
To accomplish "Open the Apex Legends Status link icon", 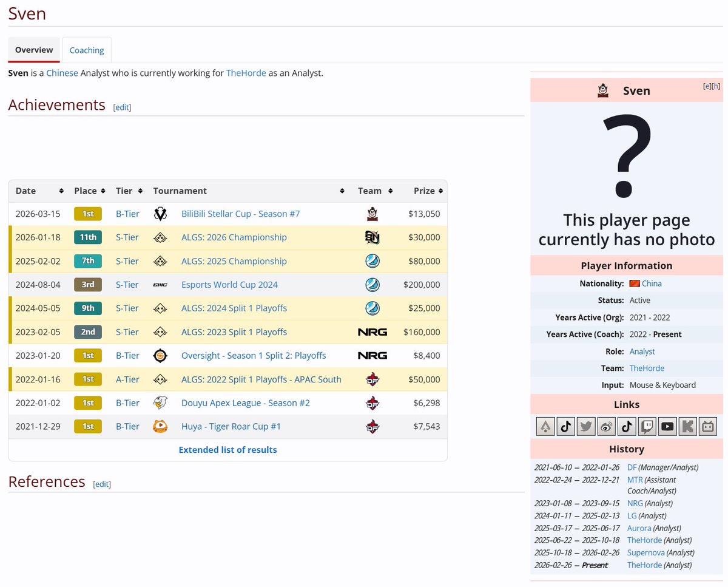I will [546, 427].
